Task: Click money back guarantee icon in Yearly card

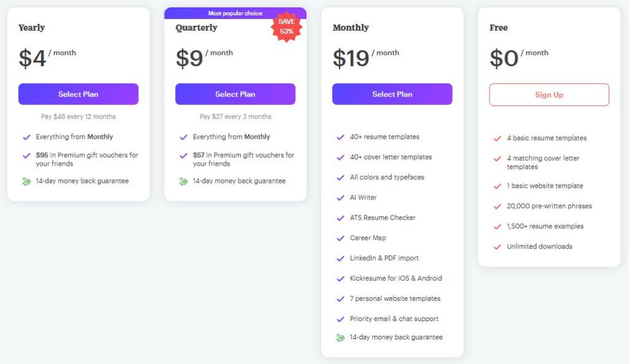Action: click(x=26, y=182)
